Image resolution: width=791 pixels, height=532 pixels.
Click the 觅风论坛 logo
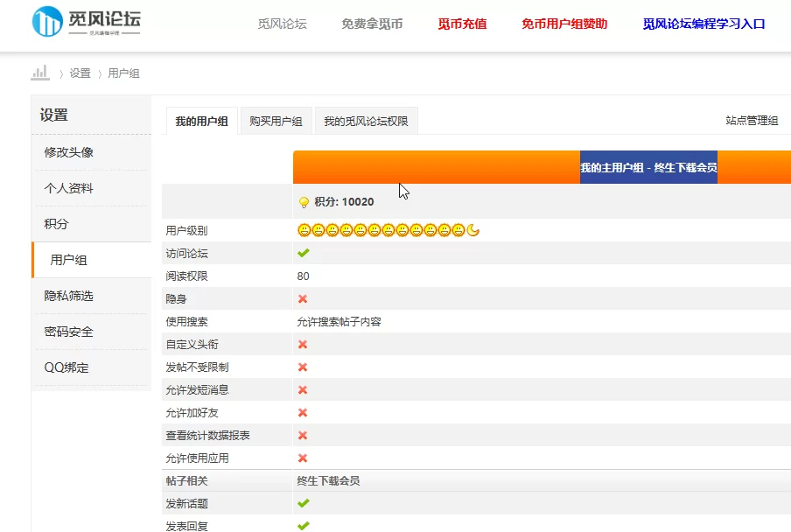pyautogui.click(x=87, y=22)
